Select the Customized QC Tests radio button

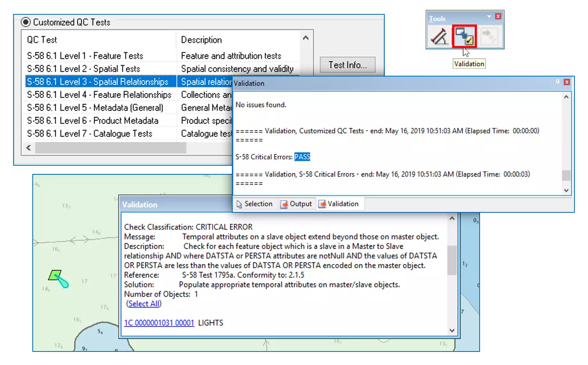click(25, 22)
